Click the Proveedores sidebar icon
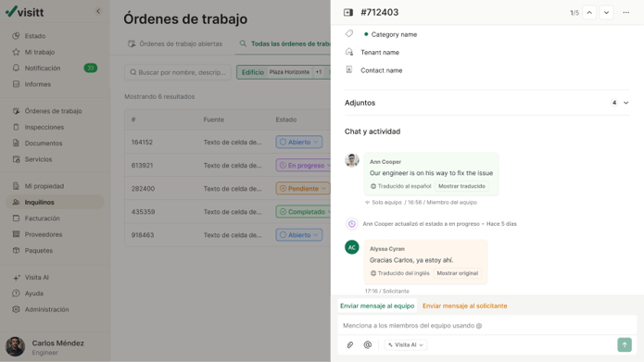Viewport: 644px width, 362px height. click(16, 234)
